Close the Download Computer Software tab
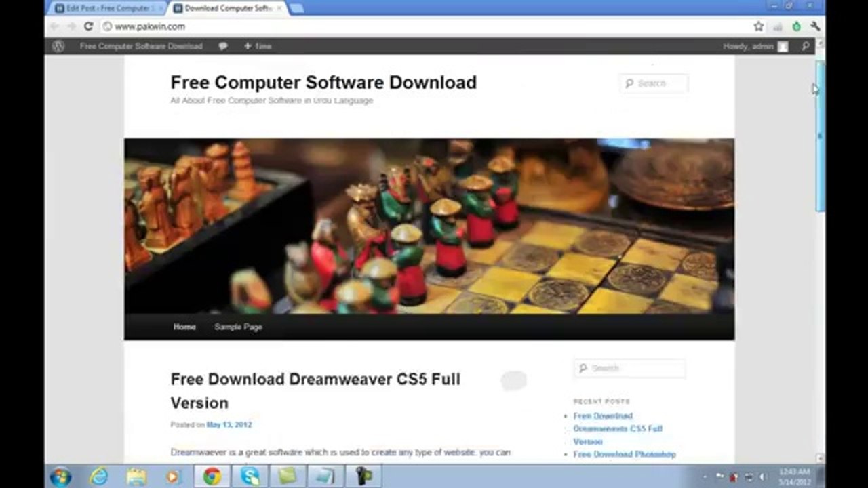This screenshot has height=488, width=868. tap(278, 9)
